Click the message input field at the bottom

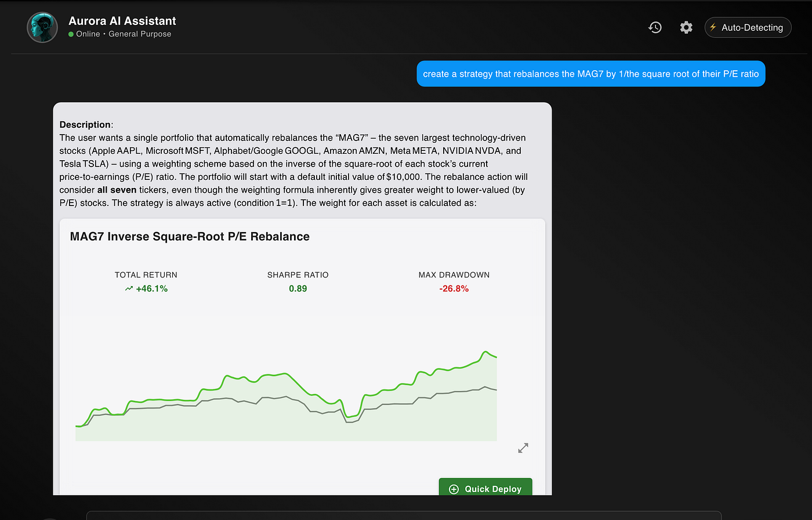[406, 515]
